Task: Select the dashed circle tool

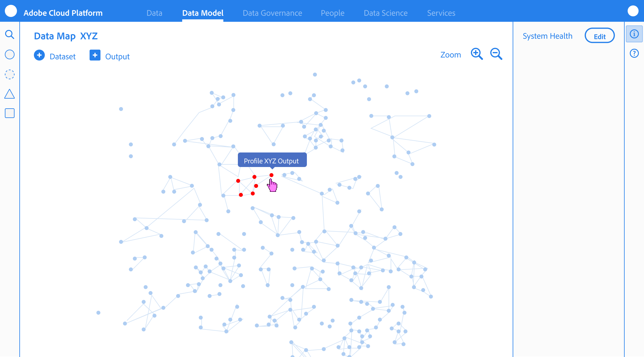Action: pos(10,74)
